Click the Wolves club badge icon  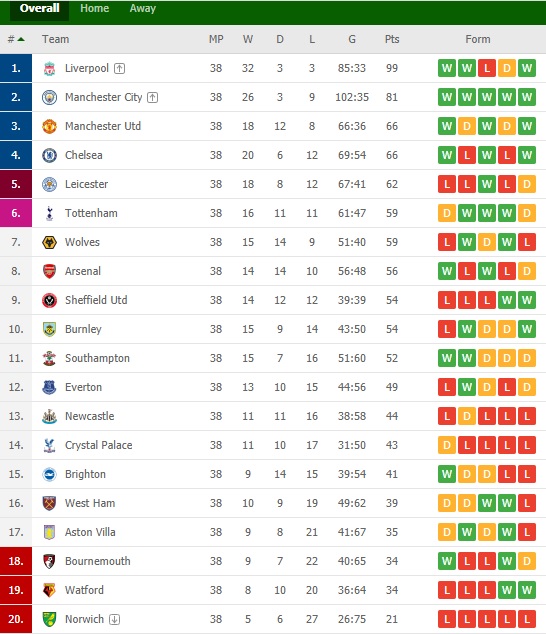pos(49,242)
